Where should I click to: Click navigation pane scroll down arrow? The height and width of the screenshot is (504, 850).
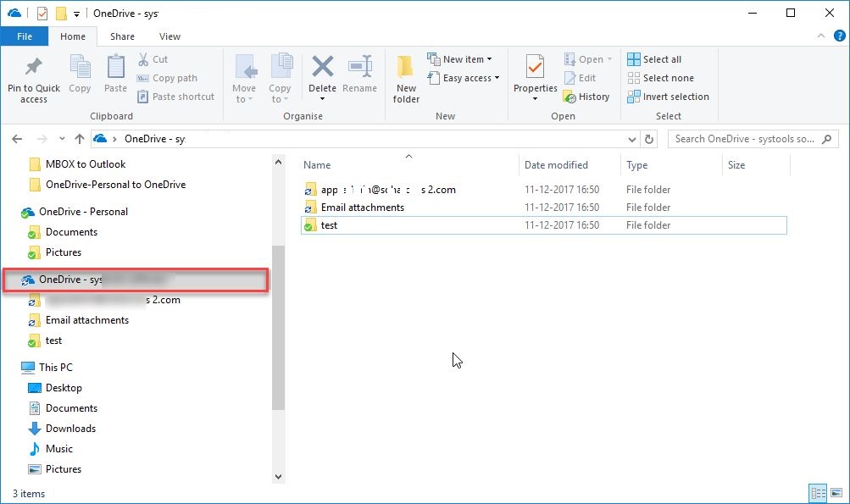click(278, 477)
